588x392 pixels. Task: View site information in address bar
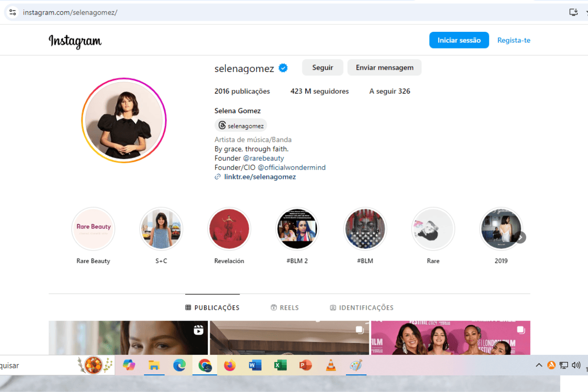tap(13, 12)
